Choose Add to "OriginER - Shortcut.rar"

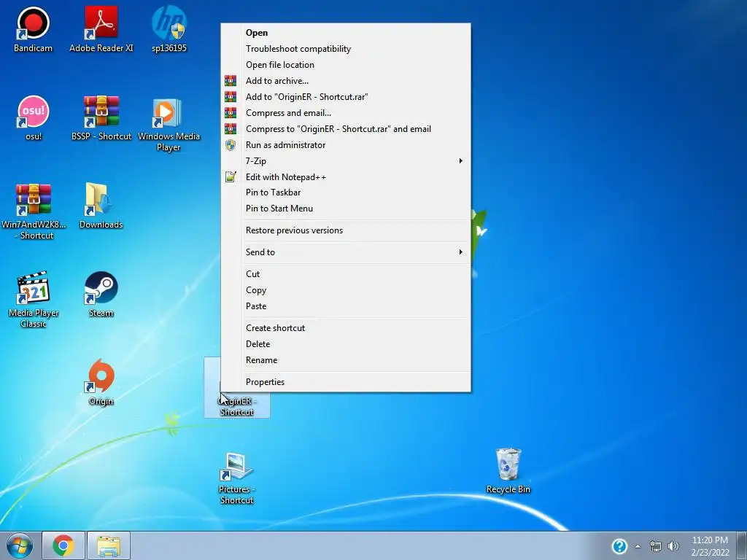(x=346, y=97)
